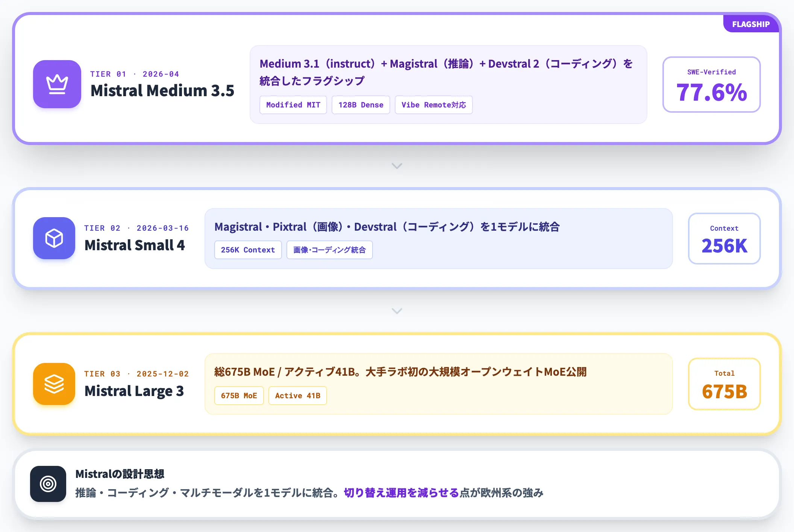Click the Magistral・Pixtral（画像）description text
Viewport: 794px width, 532px height.
click(387, 227)
